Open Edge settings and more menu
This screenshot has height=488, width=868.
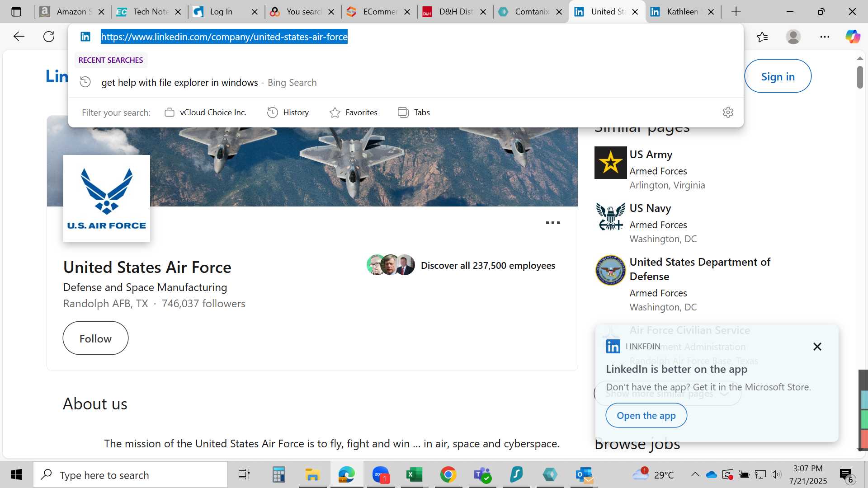click(x=825, y=37)
